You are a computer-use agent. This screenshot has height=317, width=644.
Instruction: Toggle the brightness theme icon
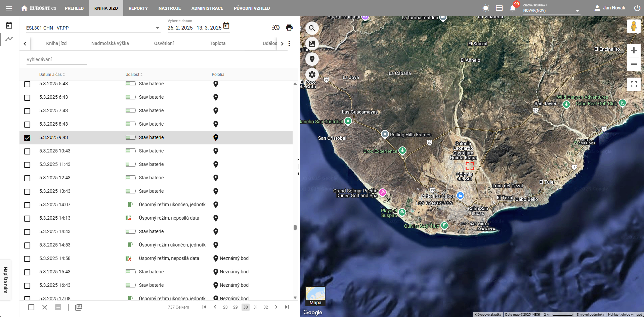(485, 8)
